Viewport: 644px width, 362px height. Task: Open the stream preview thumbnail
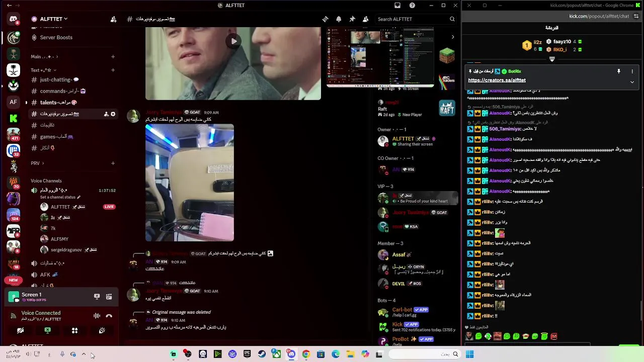click(x=380, y=57)
